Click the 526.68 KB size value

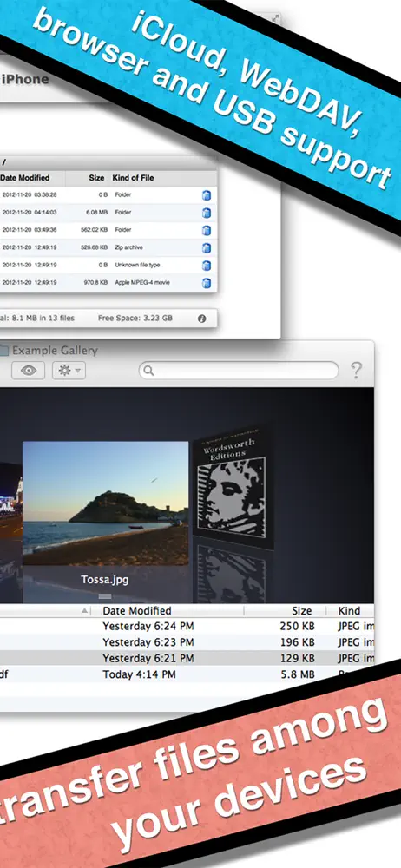(x=94, y=248)
